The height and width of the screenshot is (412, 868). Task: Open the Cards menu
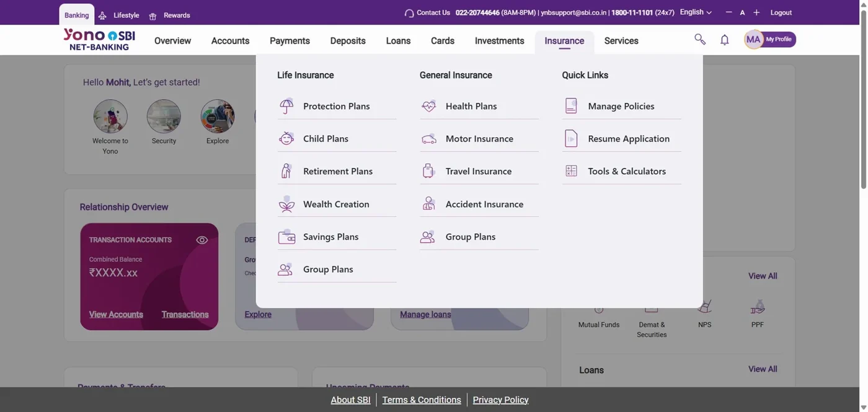pyautogui.click(x=443, y=41)
